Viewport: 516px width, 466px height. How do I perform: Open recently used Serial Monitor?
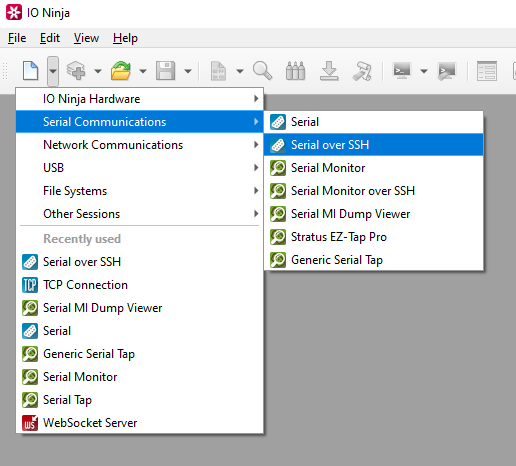pos(140,377)
